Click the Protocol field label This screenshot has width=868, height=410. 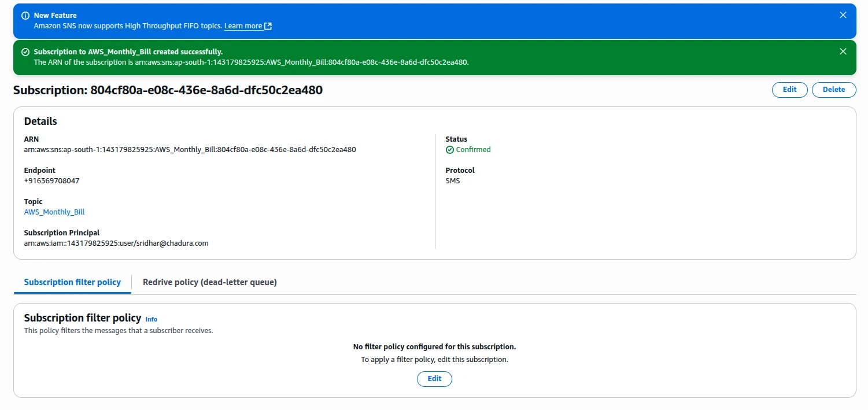(460, 171)
